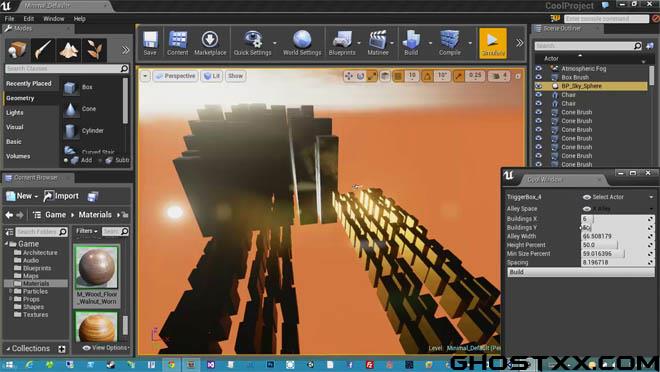Click the Show button in viewport
Image resolution: width=660 pixels, height=372 pixels.
235,76
